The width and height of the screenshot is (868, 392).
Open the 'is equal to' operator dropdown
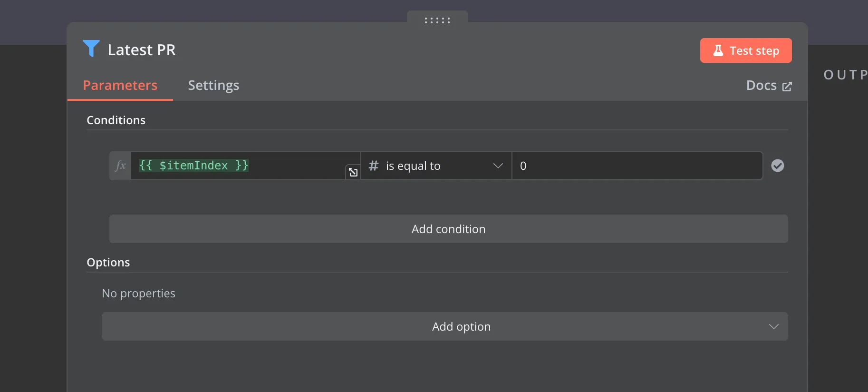click(436, 166)
